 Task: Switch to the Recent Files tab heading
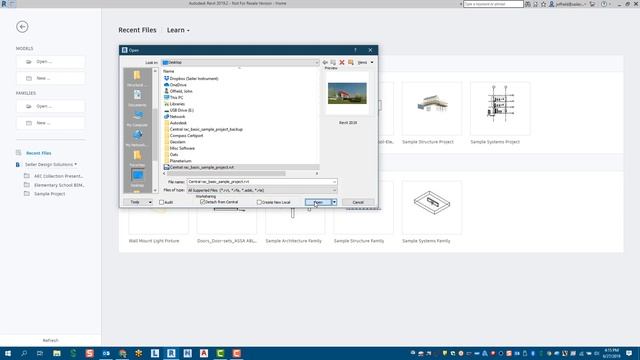click(x=137, y=30)
